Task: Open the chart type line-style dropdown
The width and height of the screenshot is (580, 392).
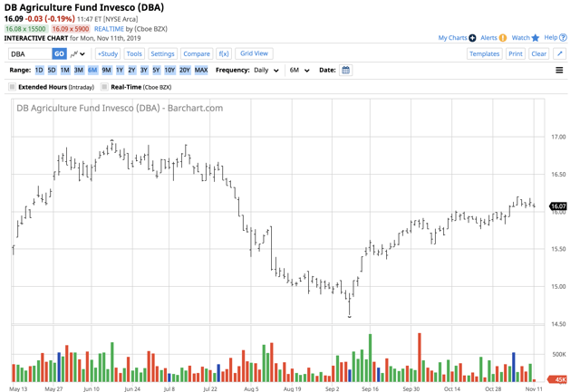Action: [x=78, y=54]
